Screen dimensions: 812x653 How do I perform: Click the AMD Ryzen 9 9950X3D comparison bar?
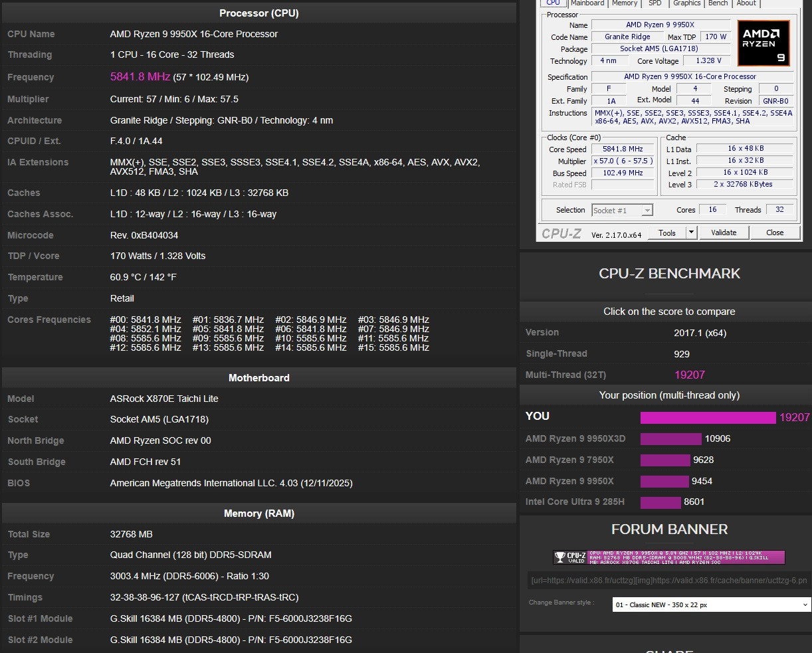pos(670,438)
